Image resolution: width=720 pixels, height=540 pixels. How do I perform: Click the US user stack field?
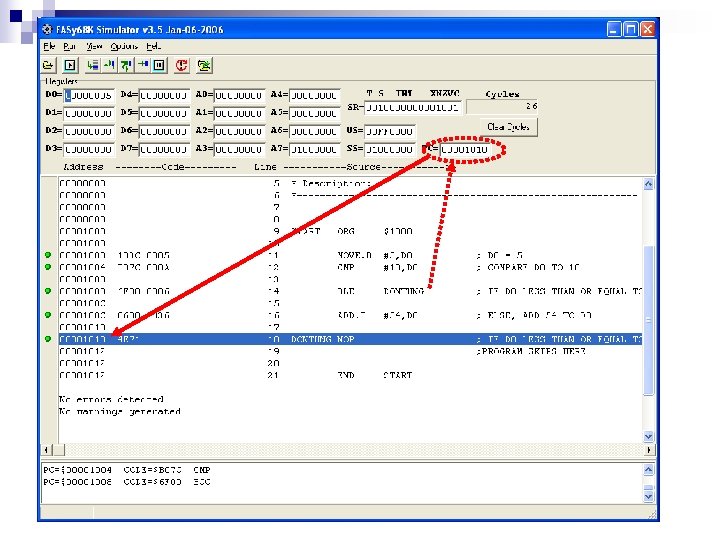tap(390, 131)
